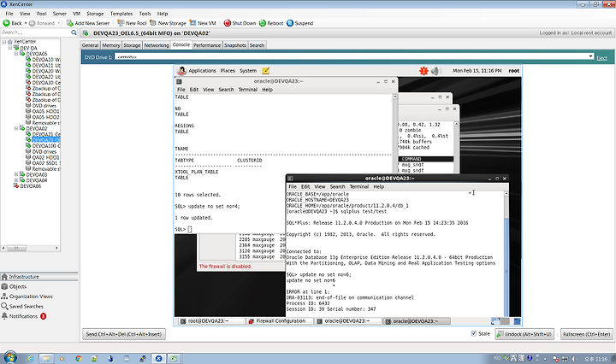The width and height of the screenshot is (616, 364).
Task: Collapse the XenCenter root tree node
Action: 4,42
